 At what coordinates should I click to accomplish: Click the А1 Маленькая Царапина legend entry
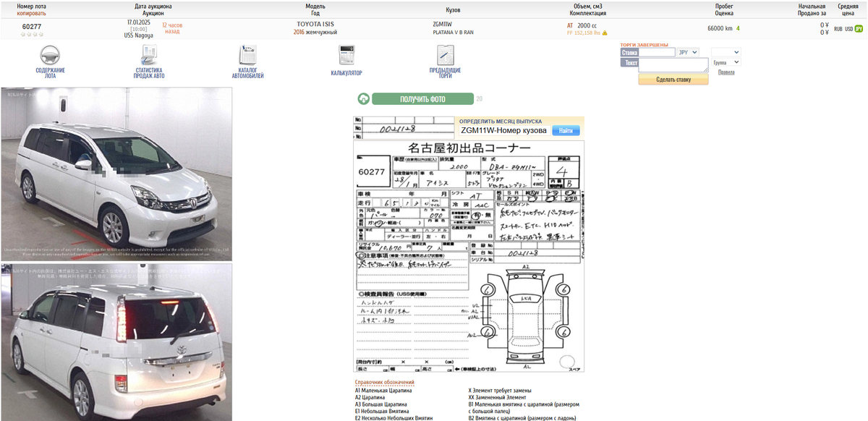point(383,390)
